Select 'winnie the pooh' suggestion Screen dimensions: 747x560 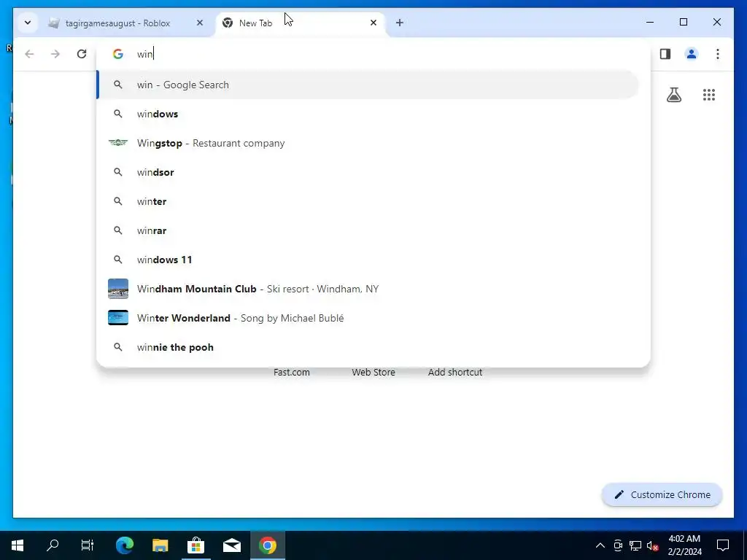368,347
